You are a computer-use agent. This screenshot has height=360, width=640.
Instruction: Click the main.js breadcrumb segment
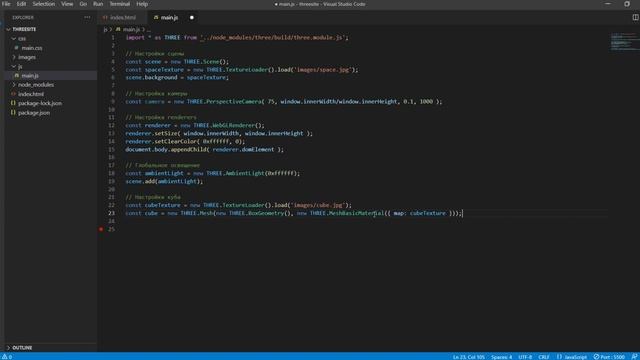[x=131, y=29]
